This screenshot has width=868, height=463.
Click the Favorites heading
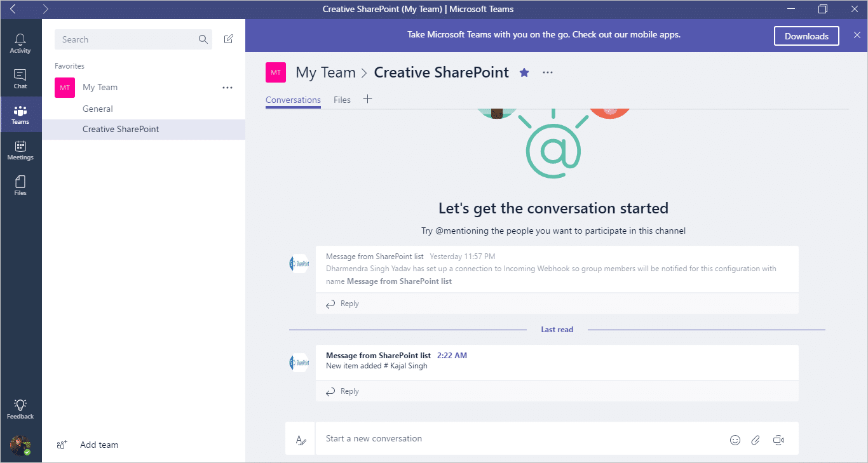[69, 66]
